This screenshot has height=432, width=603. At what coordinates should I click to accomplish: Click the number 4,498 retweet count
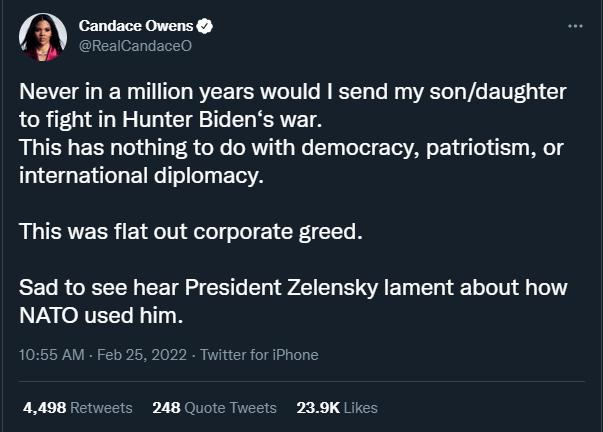(43, 407)
